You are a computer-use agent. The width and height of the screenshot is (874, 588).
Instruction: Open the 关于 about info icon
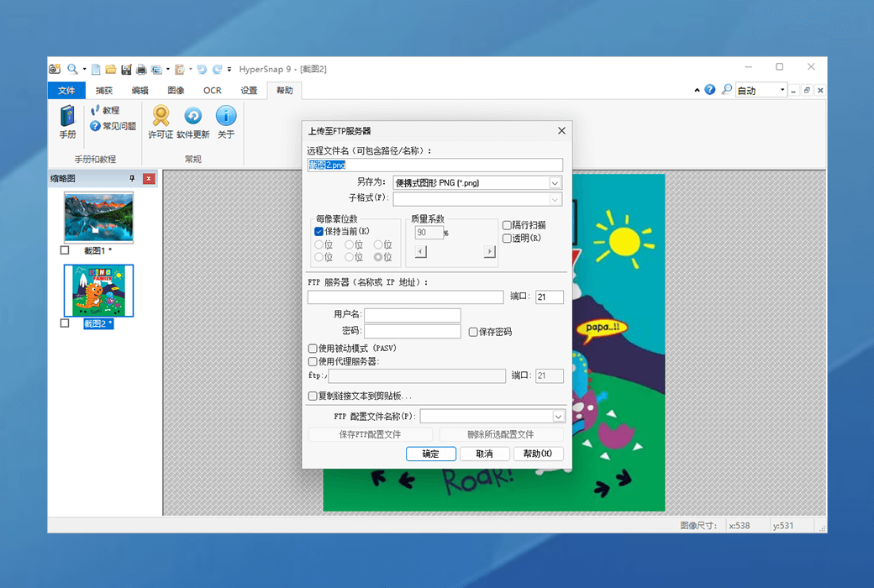coord(226,117)
